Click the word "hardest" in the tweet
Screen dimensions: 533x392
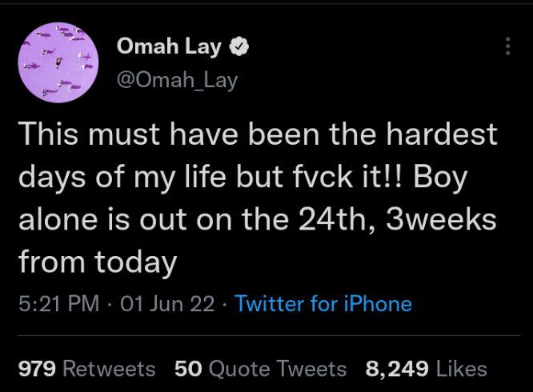tap(442, 134)
